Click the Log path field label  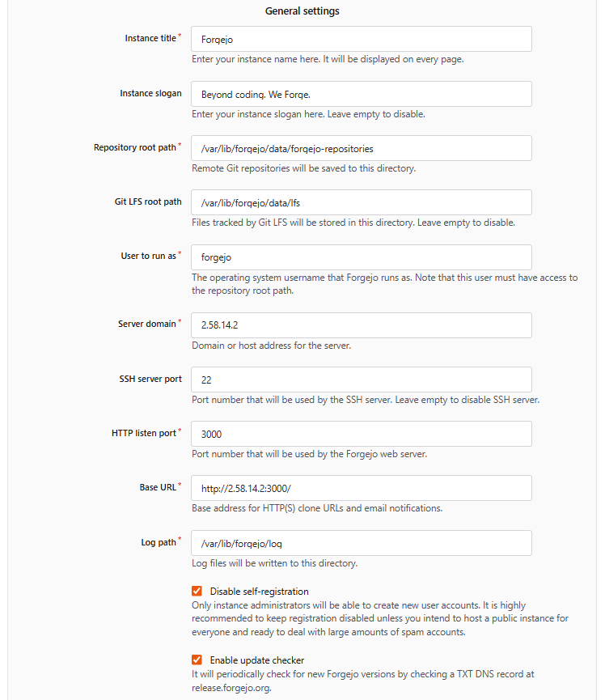pos(158,542)
